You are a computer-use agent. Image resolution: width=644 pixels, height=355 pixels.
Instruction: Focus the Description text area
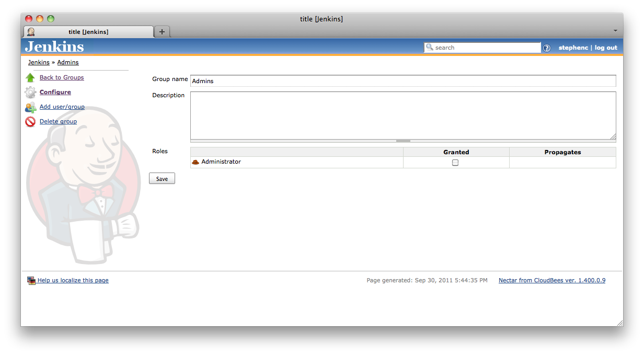[403, 116]
